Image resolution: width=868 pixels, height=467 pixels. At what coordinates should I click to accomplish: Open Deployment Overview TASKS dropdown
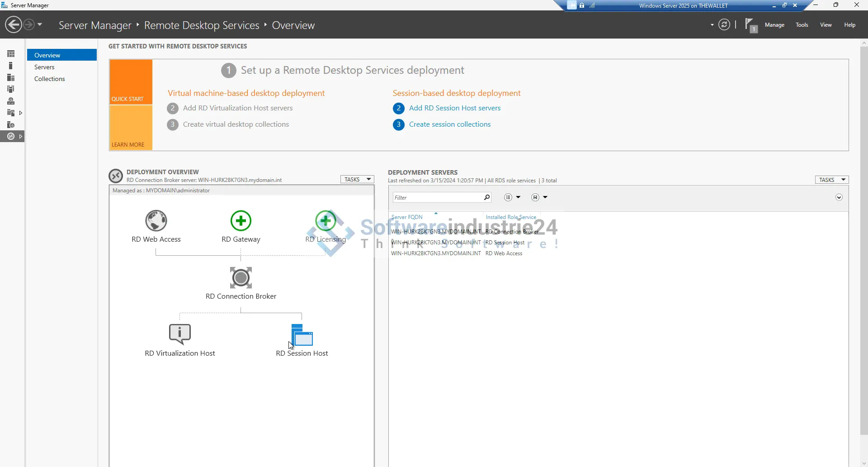(357, 180)
